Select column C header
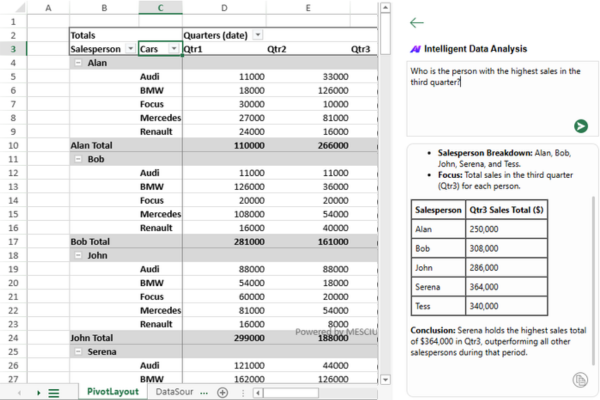The height and width of the screenshot is (400, 600). pyautogui.click(x=160, y=8)
